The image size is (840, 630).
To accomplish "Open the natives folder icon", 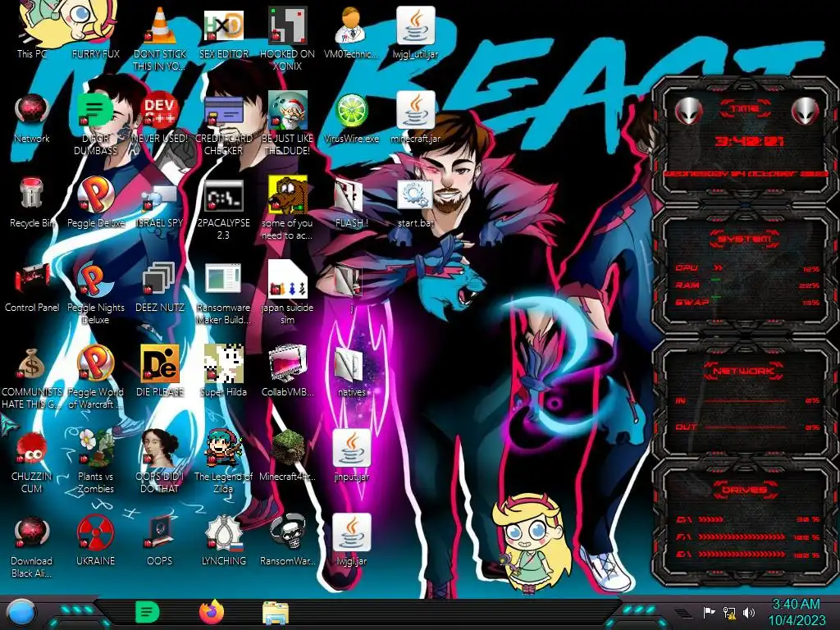I will click(x=349, y=364).
